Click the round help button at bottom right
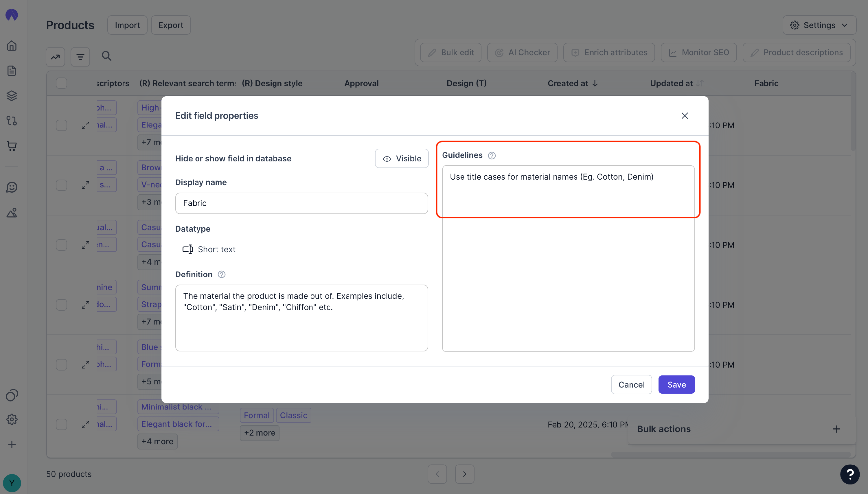 [x=850, y=474]
